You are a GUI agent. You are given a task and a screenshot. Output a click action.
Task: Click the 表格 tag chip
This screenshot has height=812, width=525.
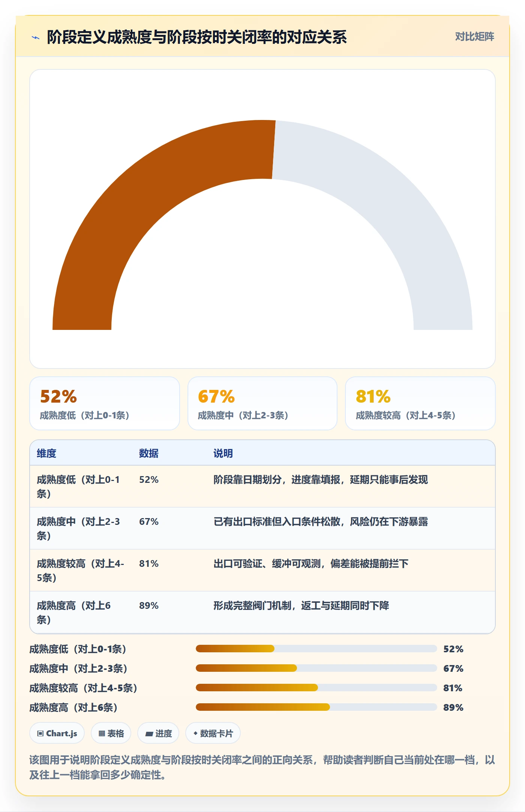tap(111, 733)
